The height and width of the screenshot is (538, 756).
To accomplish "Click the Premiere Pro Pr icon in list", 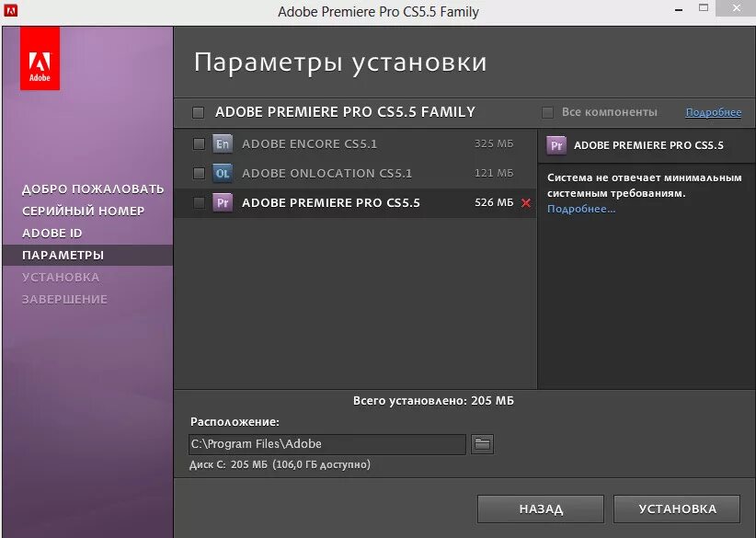I will point(223,202).
